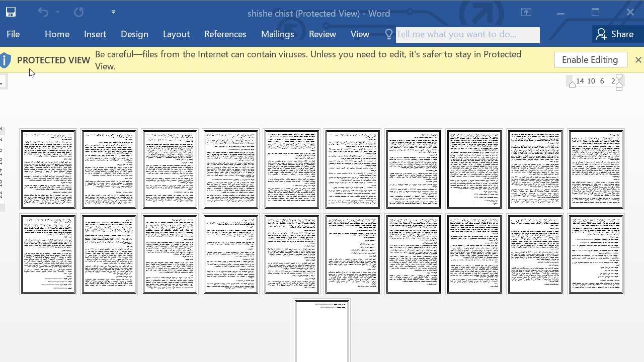Click the Tell me lightbulb icon
The height and width of the screenshot is (362, 644).
[x=388, y=34]
